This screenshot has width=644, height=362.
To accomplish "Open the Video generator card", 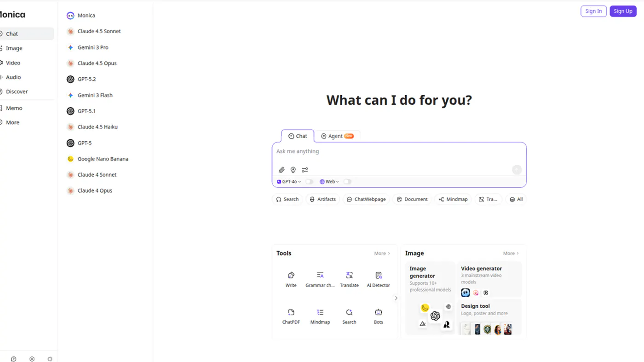I will 489,279.
